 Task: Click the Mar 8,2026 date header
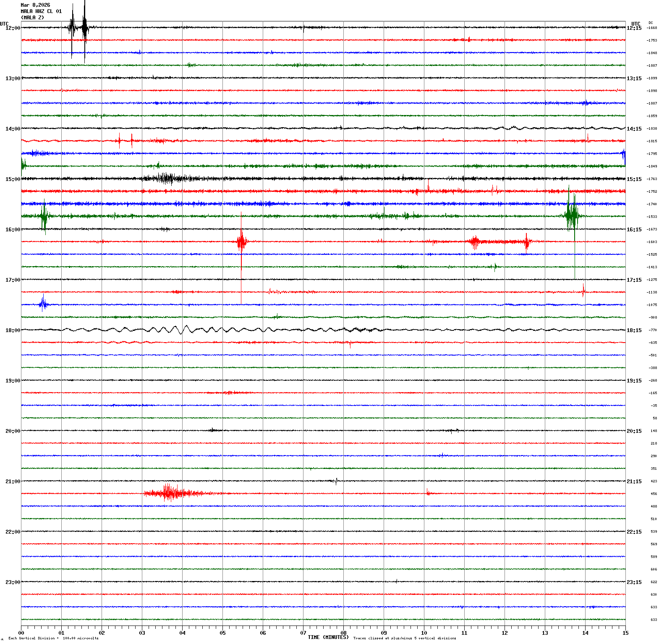point(35,5)
